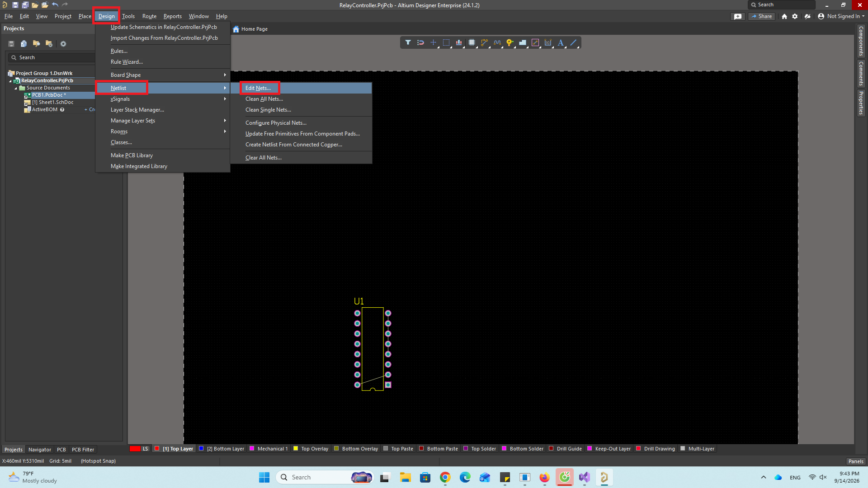868x488 pixels.
Task: Open the Home Page document tab
Action: [250, 29]
